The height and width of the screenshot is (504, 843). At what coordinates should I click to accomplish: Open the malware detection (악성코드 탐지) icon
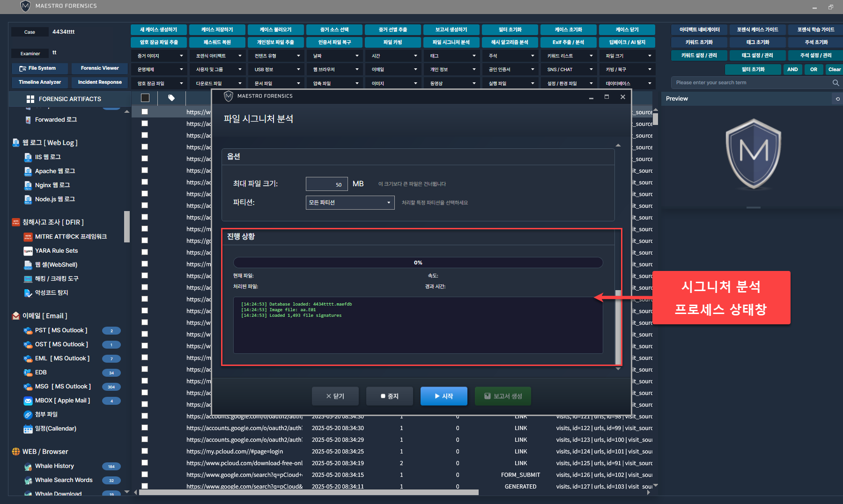[28, 293]
